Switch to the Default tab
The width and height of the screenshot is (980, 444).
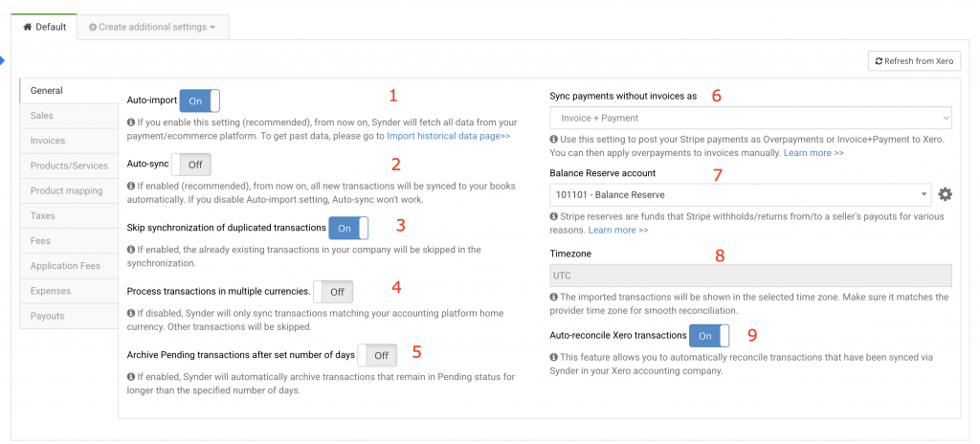45,27
